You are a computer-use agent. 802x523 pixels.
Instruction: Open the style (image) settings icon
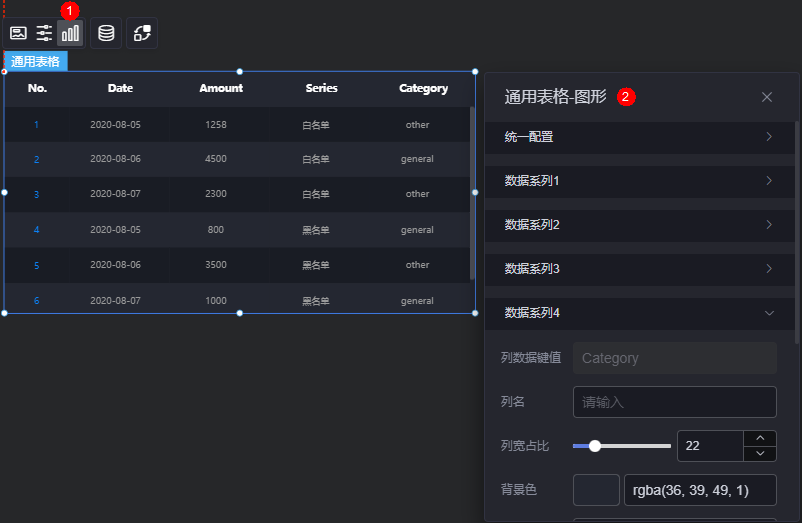tap(18, 33)
